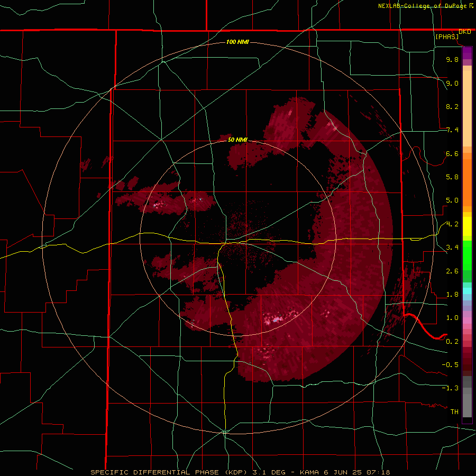Viewport: 476px width, 476px height.
Task: Click the -1.3 value on the scale
Action: [x=450, y=388]
